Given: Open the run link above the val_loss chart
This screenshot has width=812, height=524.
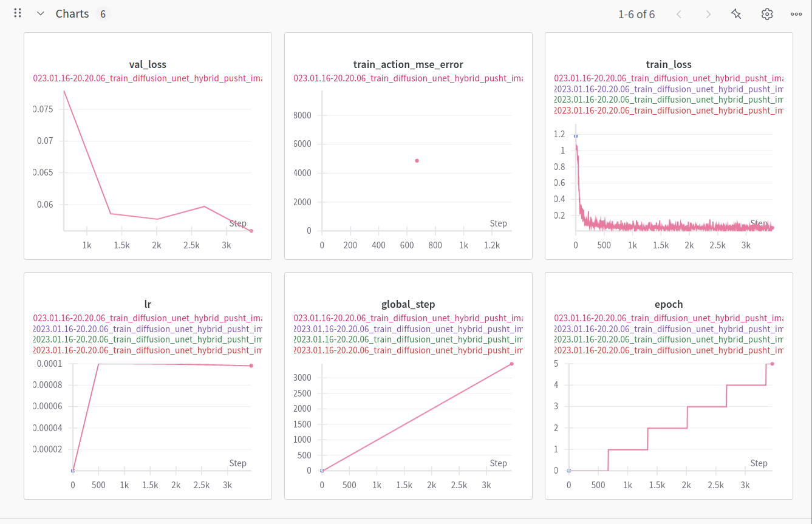Looking at the screenshot, I should click(x=148, y=78).
